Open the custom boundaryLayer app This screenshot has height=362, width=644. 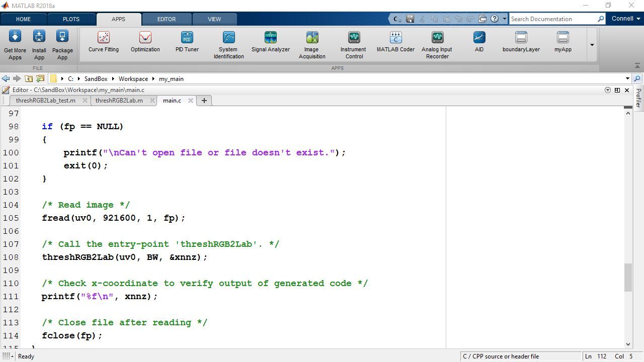click(x=521, y=43)
